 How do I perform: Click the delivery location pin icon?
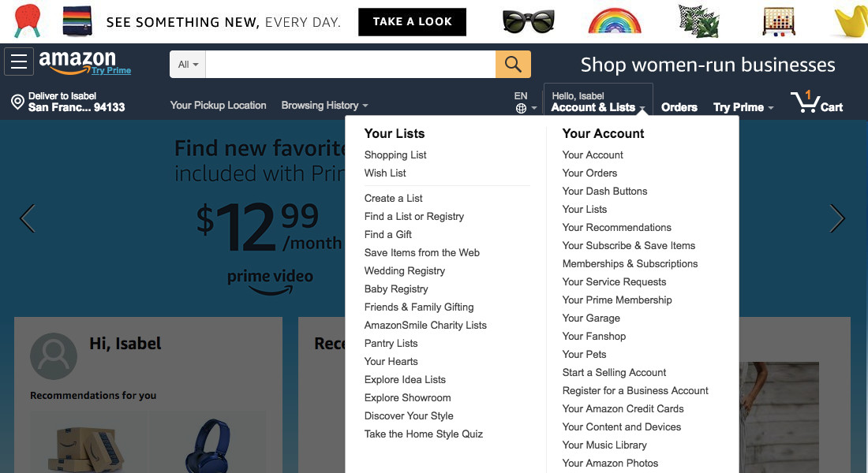pyautogui.click(x=17, y=102)
